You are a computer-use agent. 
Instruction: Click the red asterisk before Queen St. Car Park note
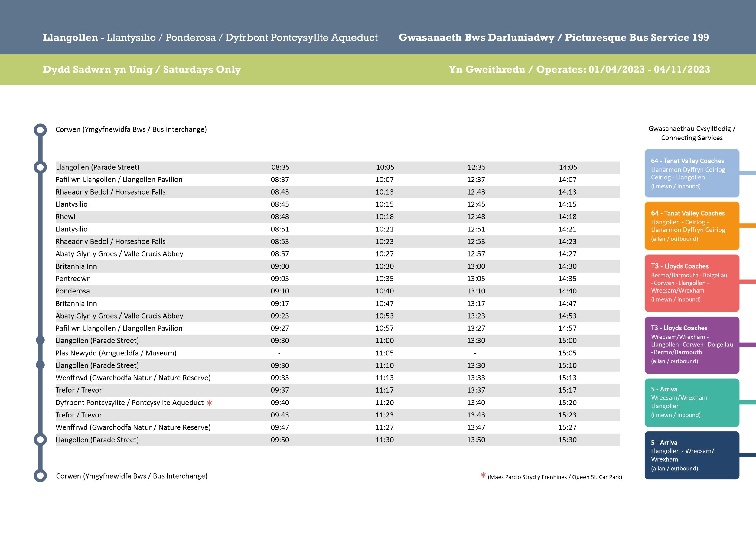pyautogui.click(x=483, y=475)
